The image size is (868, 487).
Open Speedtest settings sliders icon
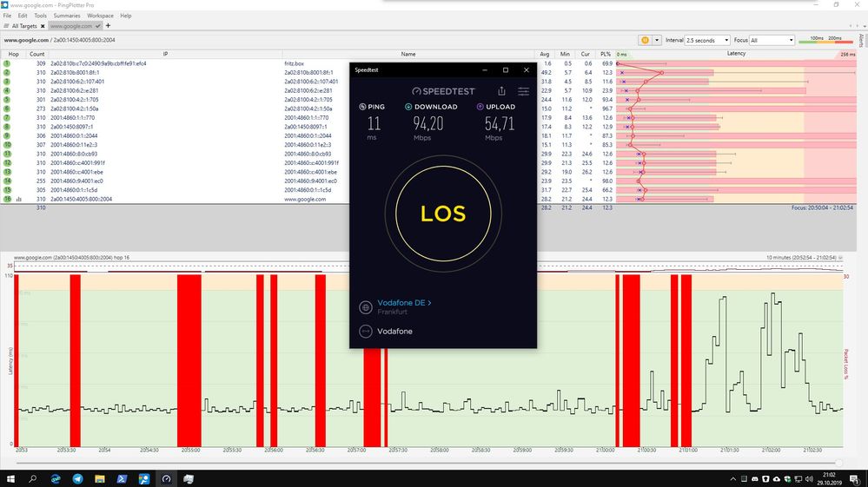[x=523, y=91]
